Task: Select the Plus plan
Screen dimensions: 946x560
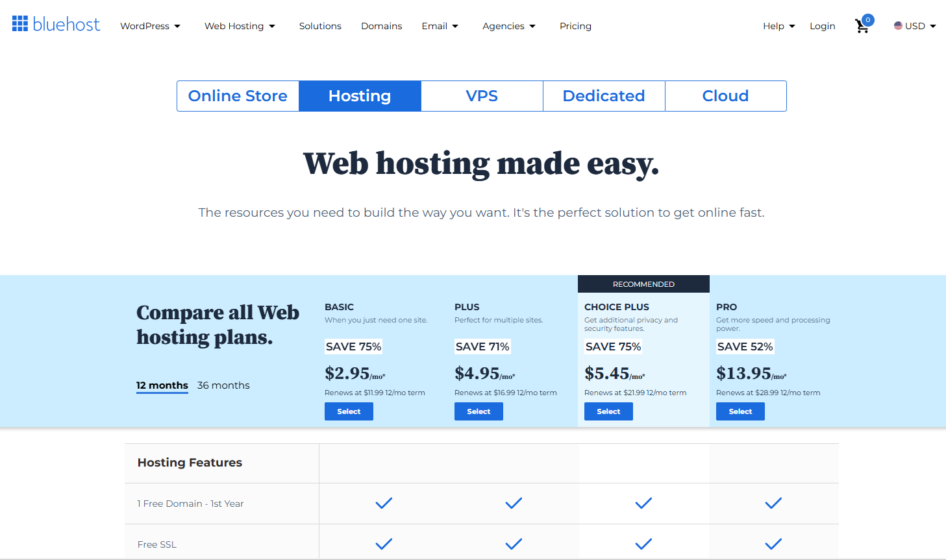Action: coord(479,411)
